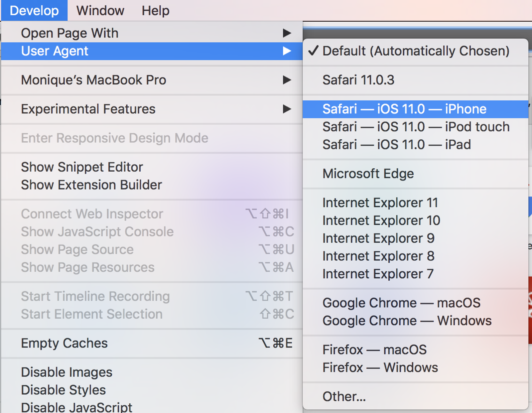Click Empty Caches menu item
The height and width of the screenshot is (413, 532).
pos(152,343)
